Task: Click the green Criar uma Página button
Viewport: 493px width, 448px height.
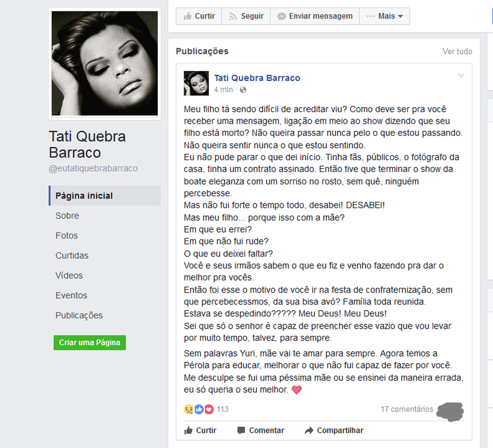Action: point(90,342)
